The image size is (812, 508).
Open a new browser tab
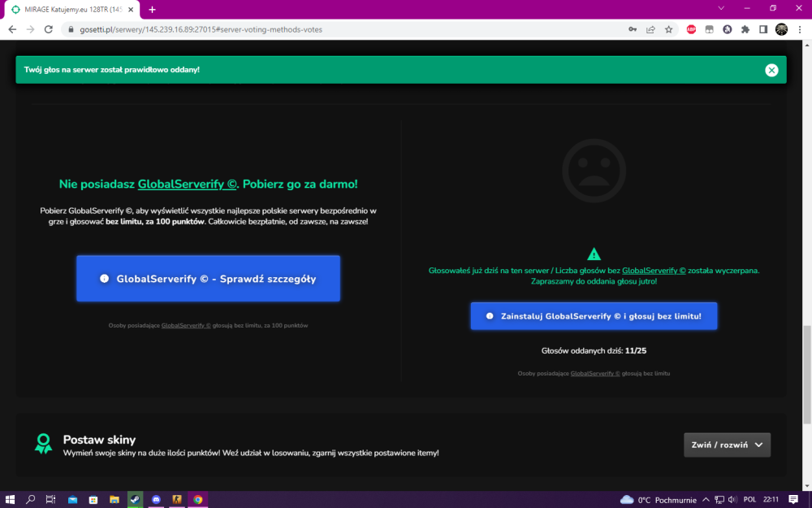click(153, 9)
